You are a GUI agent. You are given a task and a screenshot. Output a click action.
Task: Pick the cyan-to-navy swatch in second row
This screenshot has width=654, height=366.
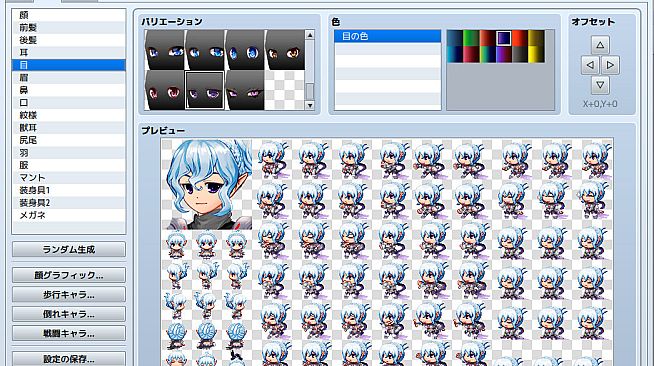pyautogui.click(x=455, y=54)
